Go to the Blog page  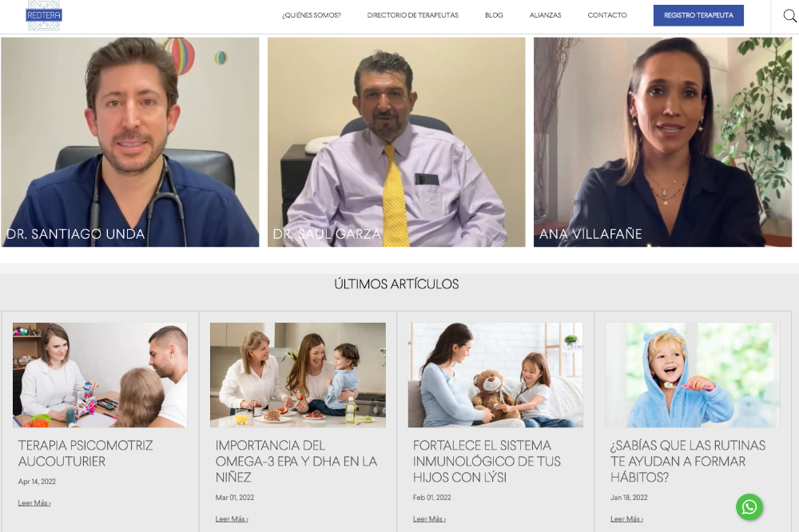pyautogui.click(x=494, y=15)
